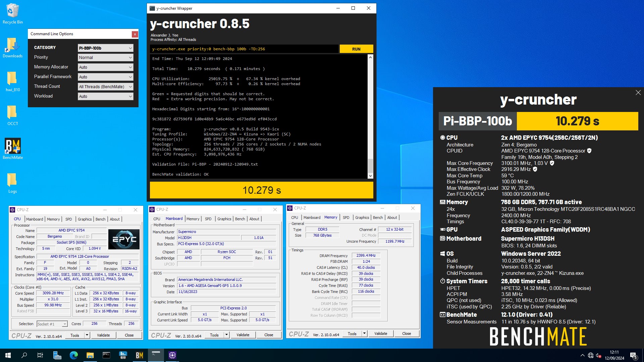Viewport: 644px width, 362px height.
Task: Click the verified shield icon next to CPUID
Action: tap(589, 151)
